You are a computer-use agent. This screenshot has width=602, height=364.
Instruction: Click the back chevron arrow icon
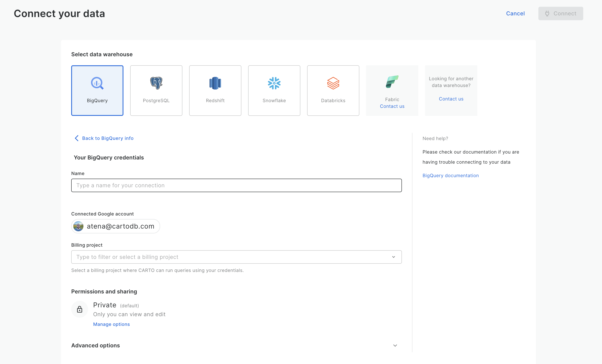76,138
